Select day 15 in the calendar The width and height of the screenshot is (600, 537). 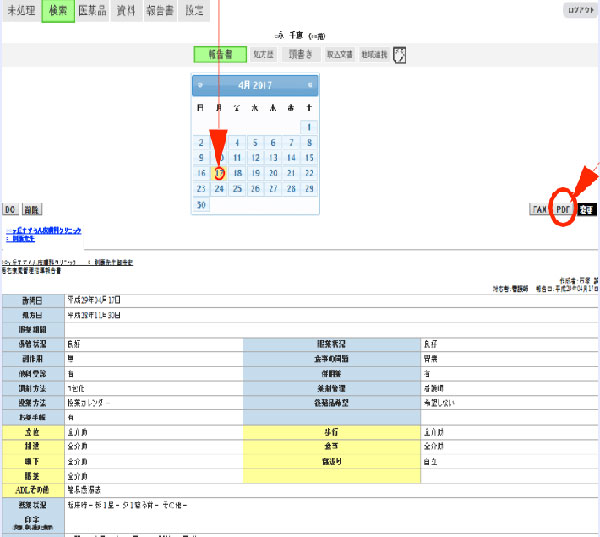coord(309,158)
